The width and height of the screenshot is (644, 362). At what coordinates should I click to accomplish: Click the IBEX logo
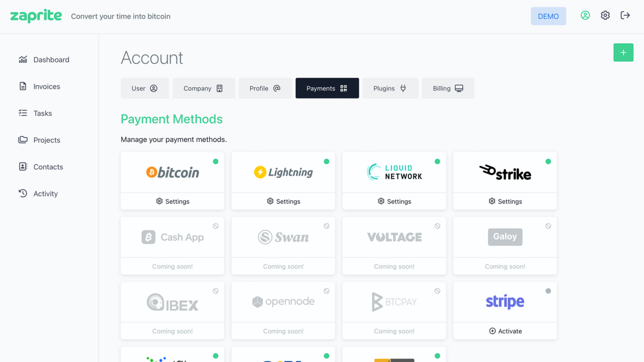pyautogui.click(x=173, y=302)
